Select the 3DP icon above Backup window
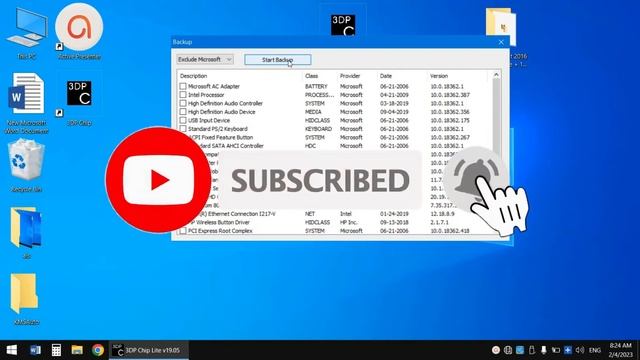Image resolution: width=640 pixels, height=360 pixels. point(343,24)
